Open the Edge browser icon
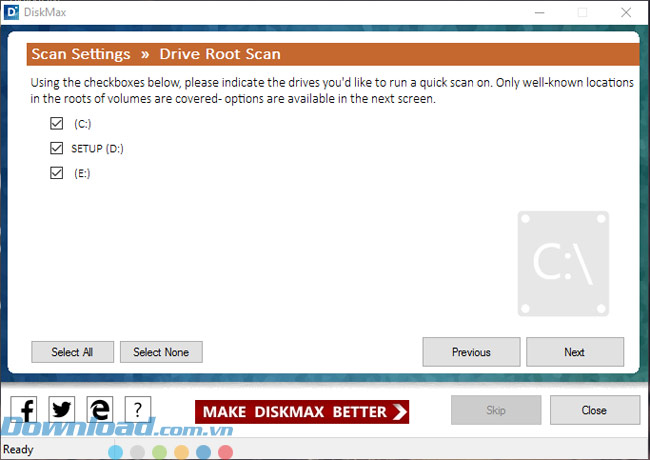Screen dimensions: 650x460 [100, 409]
